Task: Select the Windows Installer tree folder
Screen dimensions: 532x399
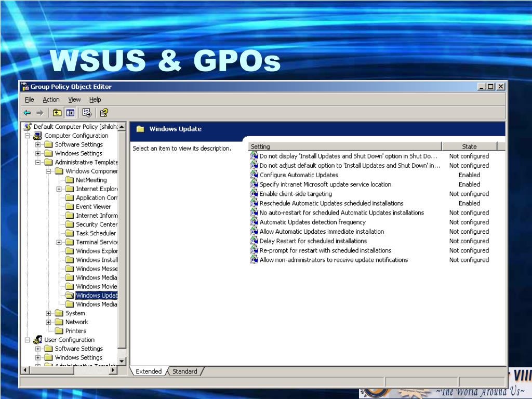Action: pos(96,260)
